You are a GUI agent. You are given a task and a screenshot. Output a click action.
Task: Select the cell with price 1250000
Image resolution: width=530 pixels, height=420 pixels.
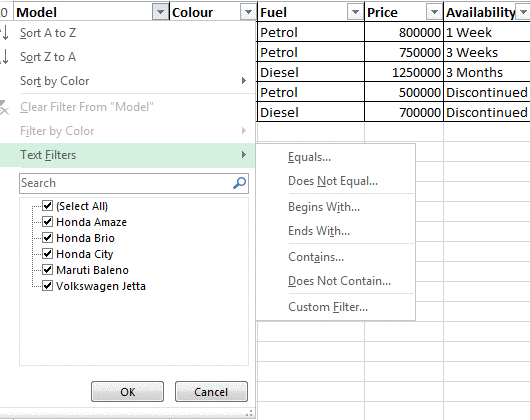click(x=404, y=72)
